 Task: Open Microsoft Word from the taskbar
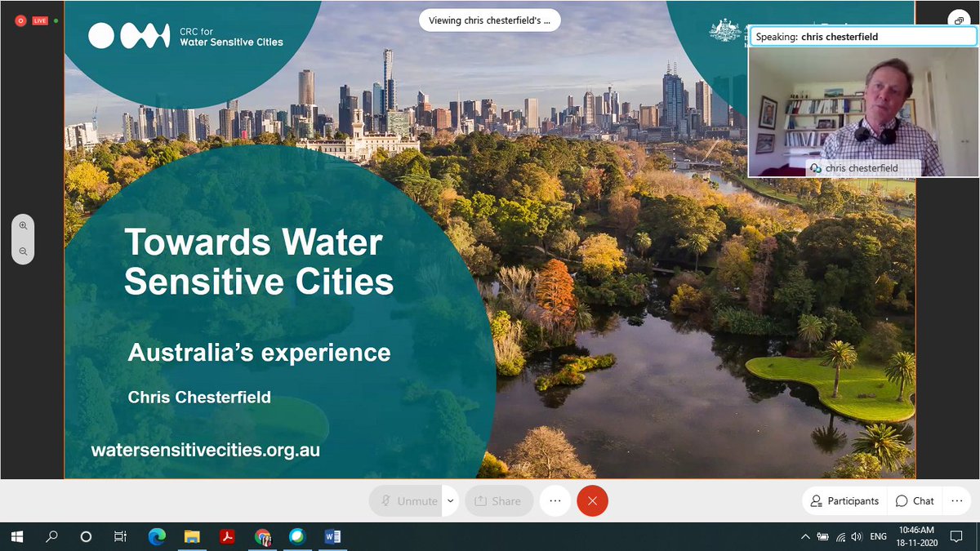coord(332,536)
